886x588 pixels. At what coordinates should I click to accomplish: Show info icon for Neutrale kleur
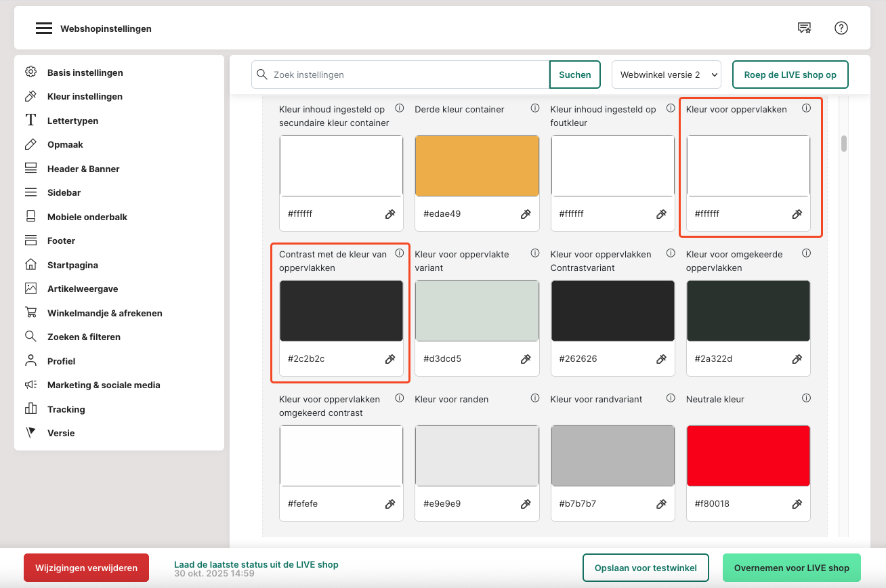(x=806, y=398)
